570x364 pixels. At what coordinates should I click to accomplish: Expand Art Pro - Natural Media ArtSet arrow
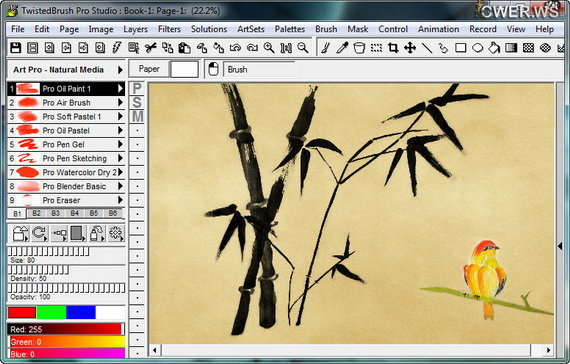tap(120, 69)
